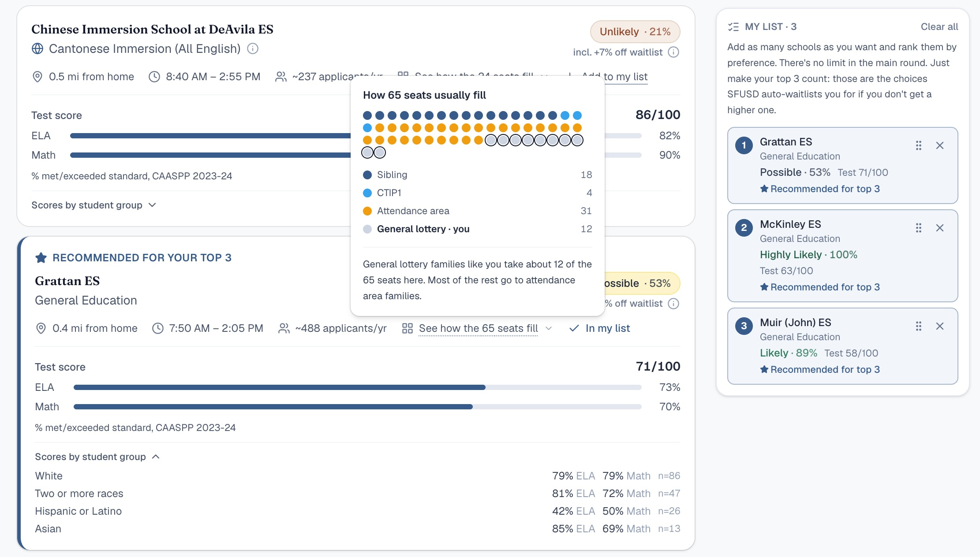This screenshot has width=980, height=557.
Task: Click Grattan ES name in my list
Action: [x=786, y=142]
